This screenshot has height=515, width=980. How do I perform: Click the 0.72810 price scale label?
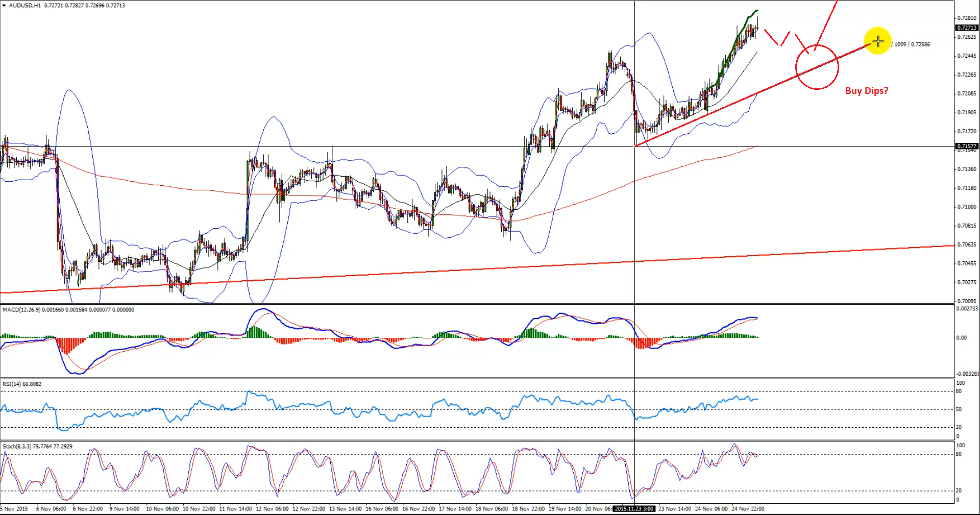(x=966, y=18)
